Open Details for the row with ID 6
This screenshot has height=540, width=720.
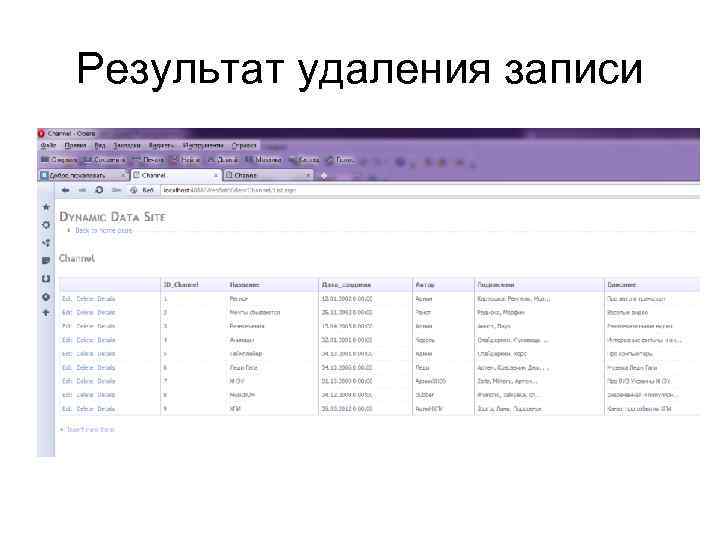point(106,368)
